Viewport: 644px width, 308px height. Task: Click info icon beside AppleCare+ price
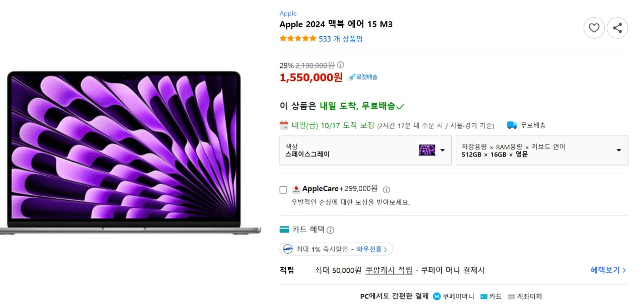coord(386,190)
